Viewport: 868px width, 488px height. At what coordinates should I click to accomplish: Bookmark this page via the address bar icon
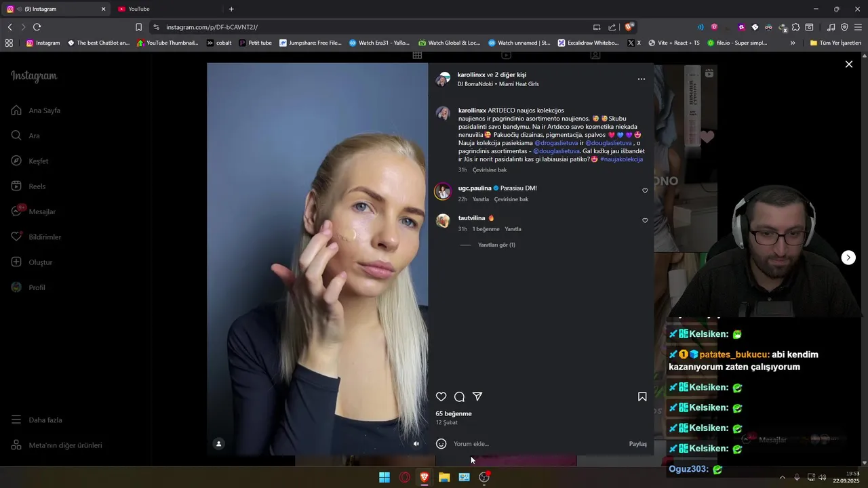tap(138, 27)
